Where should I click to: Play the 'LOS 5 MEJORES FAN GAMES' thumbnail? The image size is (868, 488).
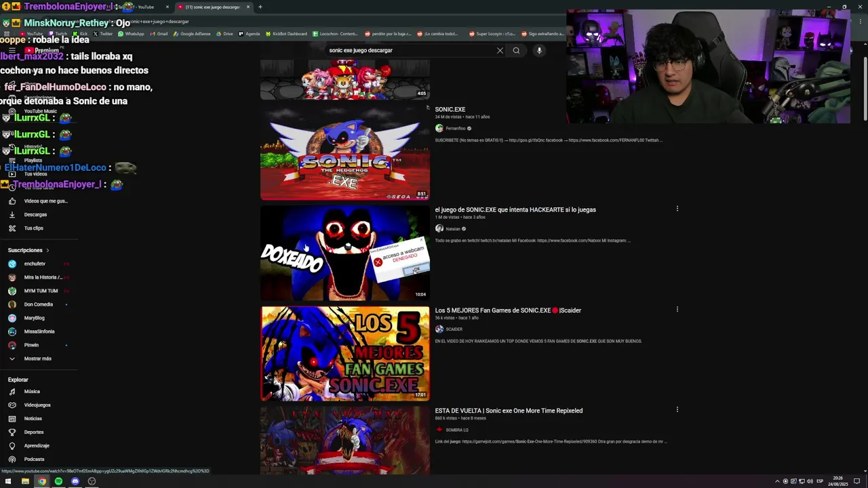[345, 353]
